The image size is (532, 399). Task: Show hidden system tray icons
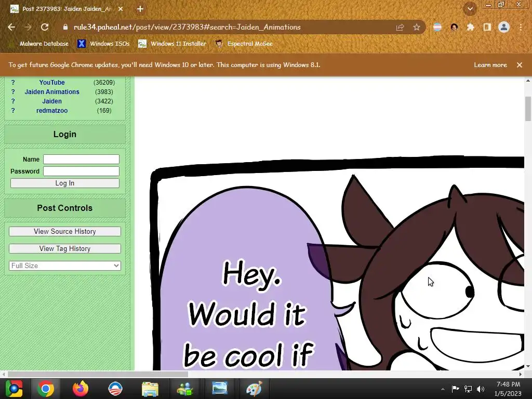coord(443,389)
